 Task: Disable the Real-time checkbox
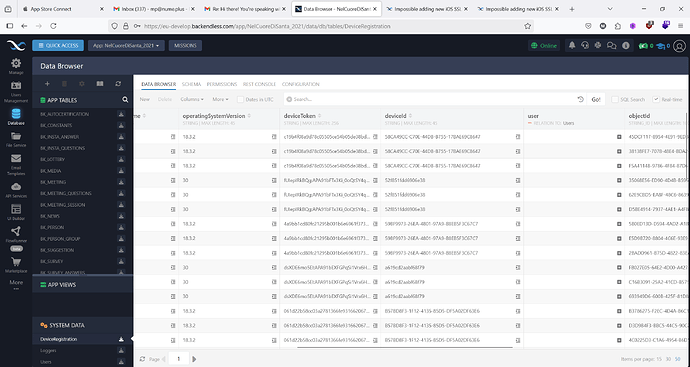pyautogui.click(x=656, y=99)
